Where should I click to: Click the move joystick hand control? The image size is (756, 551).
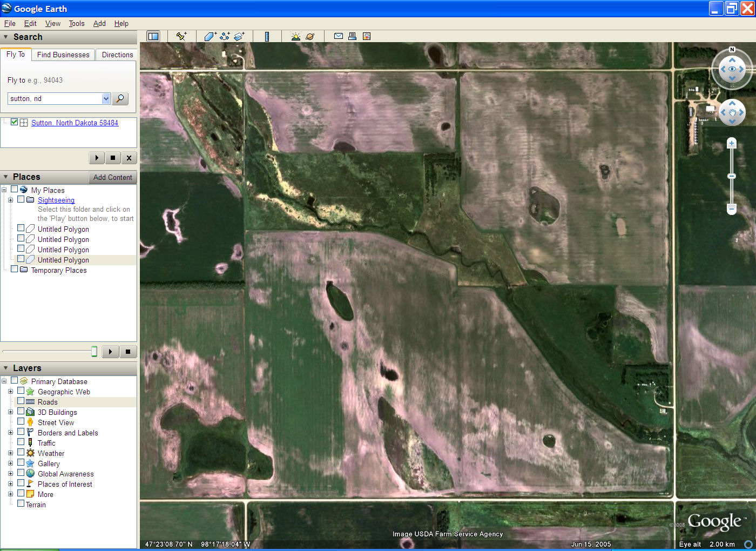732,112
